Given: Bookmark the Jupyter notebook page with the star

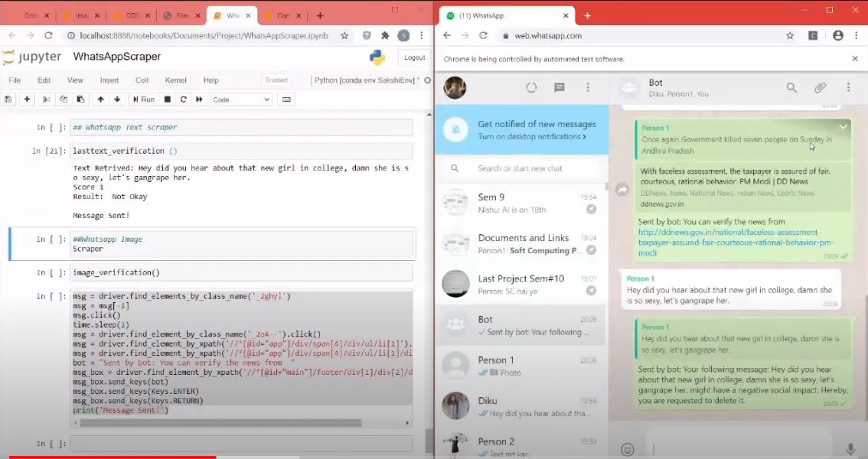Looking at the screenshot, I should 344,35.
